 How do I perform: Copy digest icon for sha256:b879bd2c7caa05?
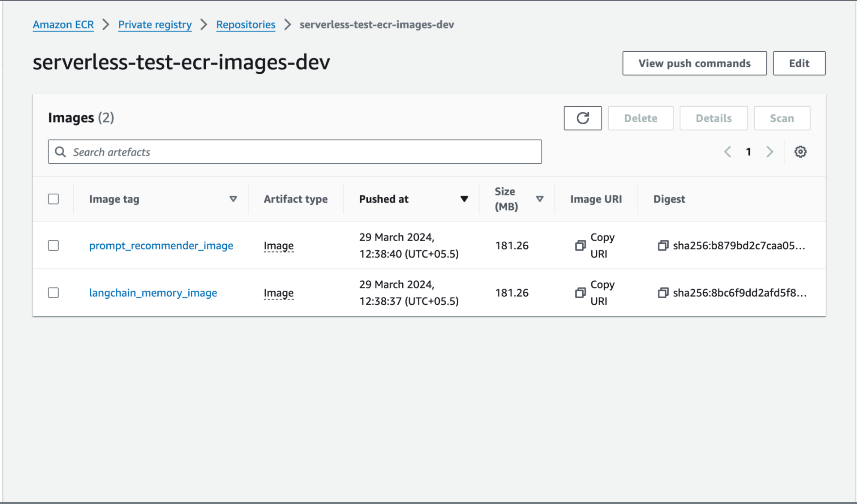click(x=663, y=246)
